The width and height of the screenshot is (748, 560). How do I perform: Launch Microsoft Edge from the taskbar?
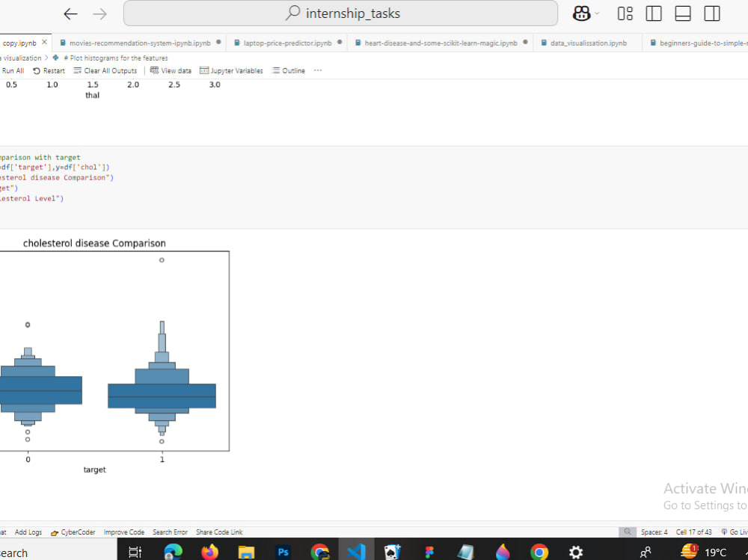[x=174, y=552]
